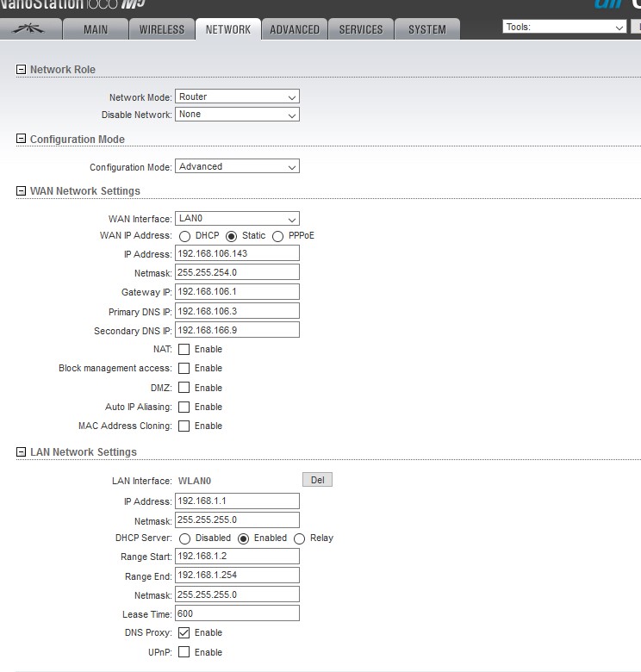The height and width of the screenshot is (672, 641).
Task: Open the SYSTEM tab
Action: (x=426, y=29)
